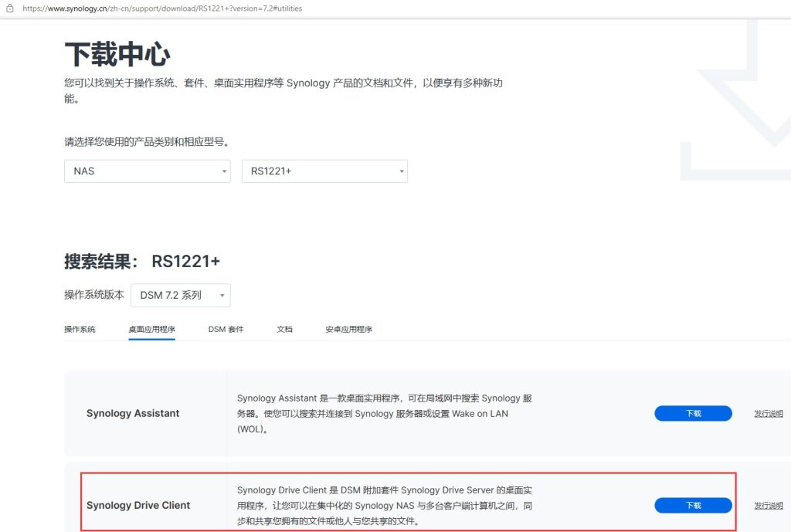Click the 搜索结果: RS1221+ heading
Screen dimensions: 791x532
pyautogui.click(x=142, y=261)
